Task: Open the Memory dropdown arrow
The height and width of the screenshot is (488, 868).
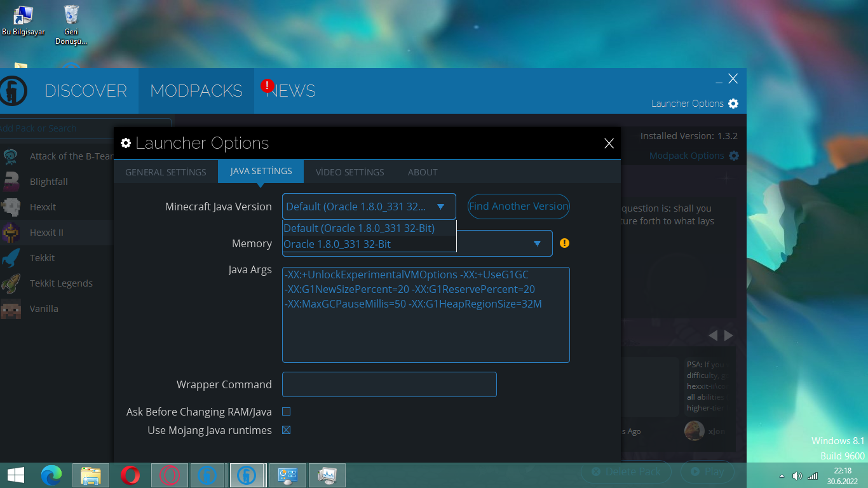Action: coord(537,243)
